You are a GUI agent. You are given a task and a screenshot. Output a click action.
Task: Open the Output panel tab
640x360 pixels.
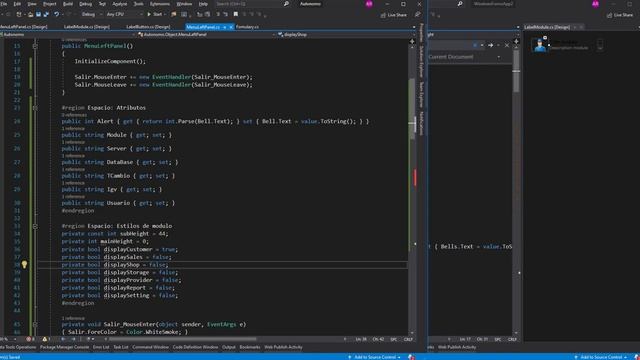pos(229,347)
